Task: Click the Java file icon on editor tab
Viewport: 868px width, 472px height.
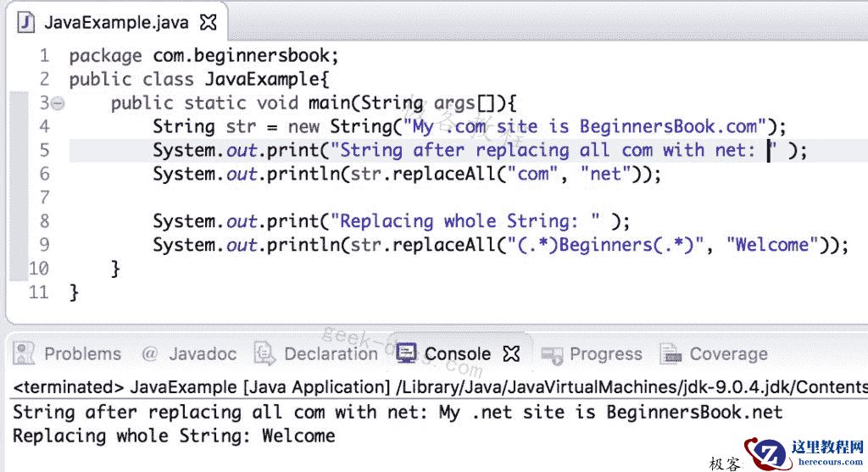Action: 25,22
